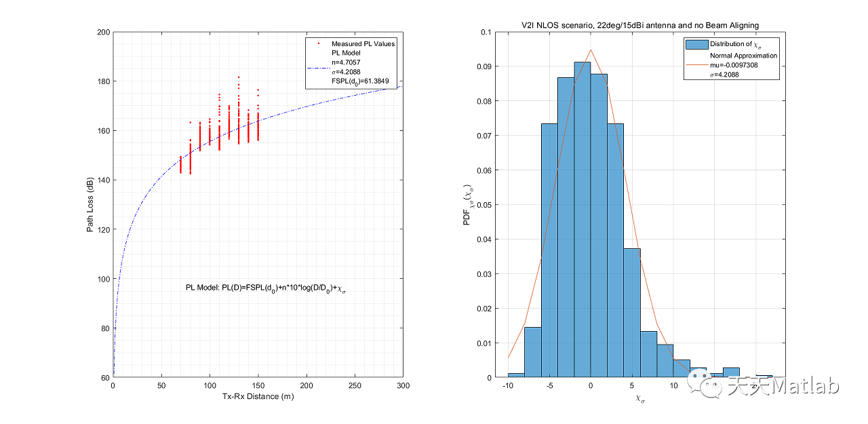Click the red data column at 130 m distance
Screen dimensions: 868x424
click(239, 111)
